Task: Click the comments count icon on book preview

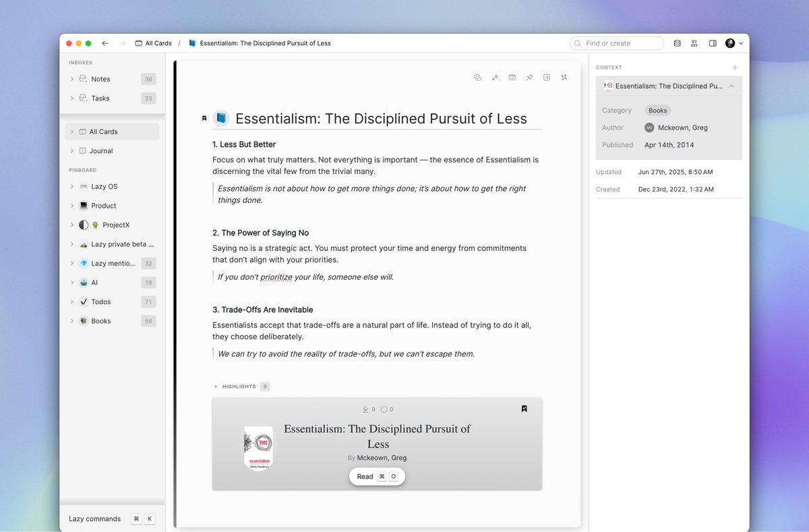Action: point(384,409)
